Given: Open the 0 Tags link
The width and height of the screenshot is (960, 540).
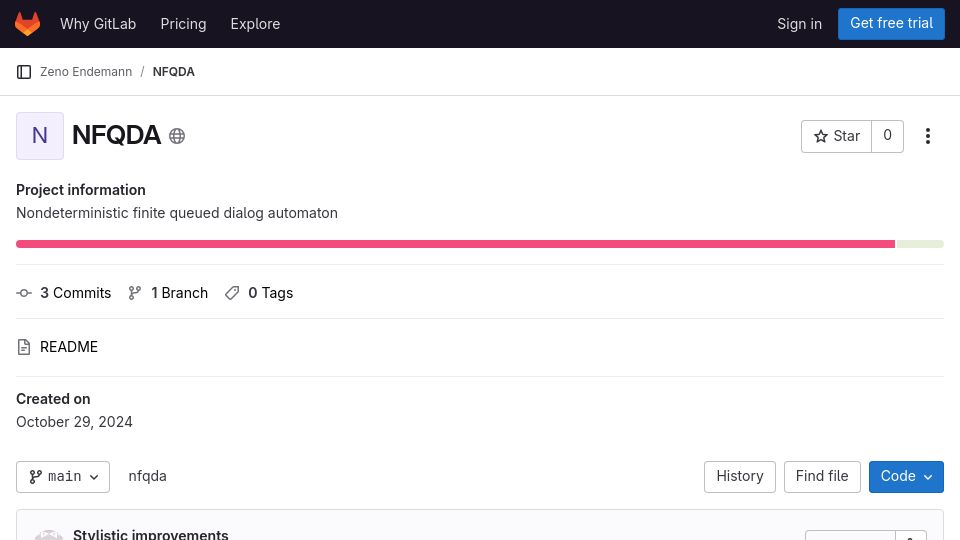Looking at the screenshot, I should pyautogui.click(x=259, y=293).
